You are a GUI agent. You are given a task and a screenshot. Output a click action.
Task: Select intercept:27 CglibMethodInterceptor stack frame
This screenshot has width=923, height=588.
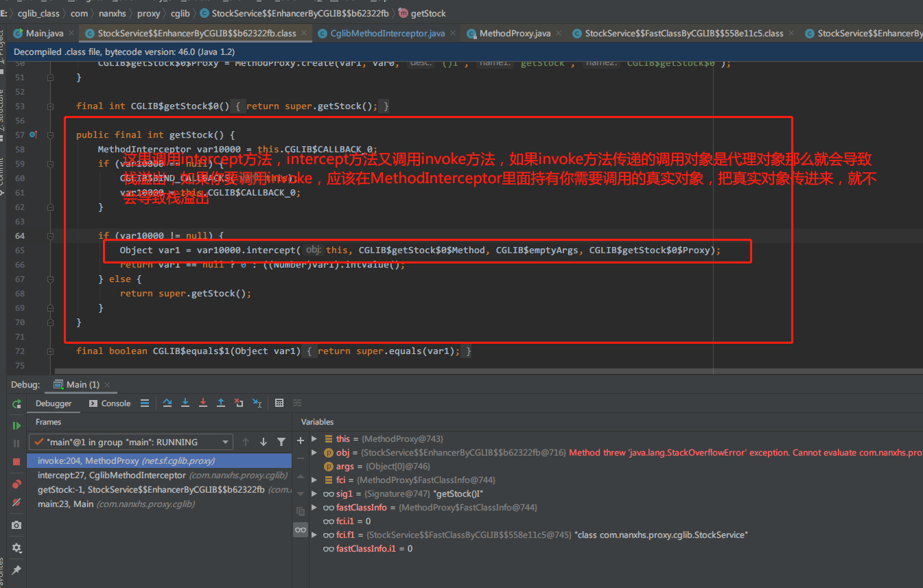coord(111,475)
